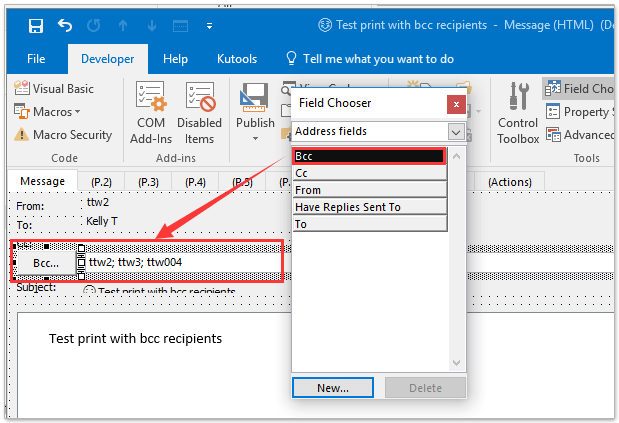The image size is (619, 423).
Task: Open Disabled Items list
Action: tap(199, 113)
